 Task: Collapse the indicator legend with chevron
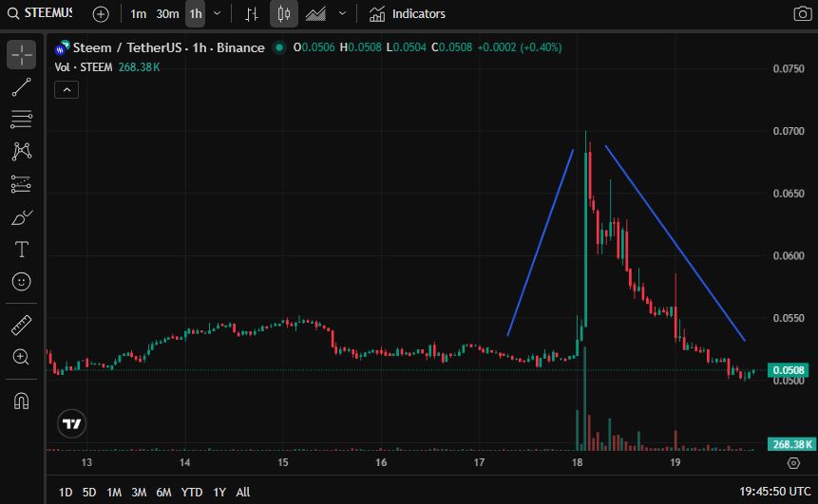(67, 90)
